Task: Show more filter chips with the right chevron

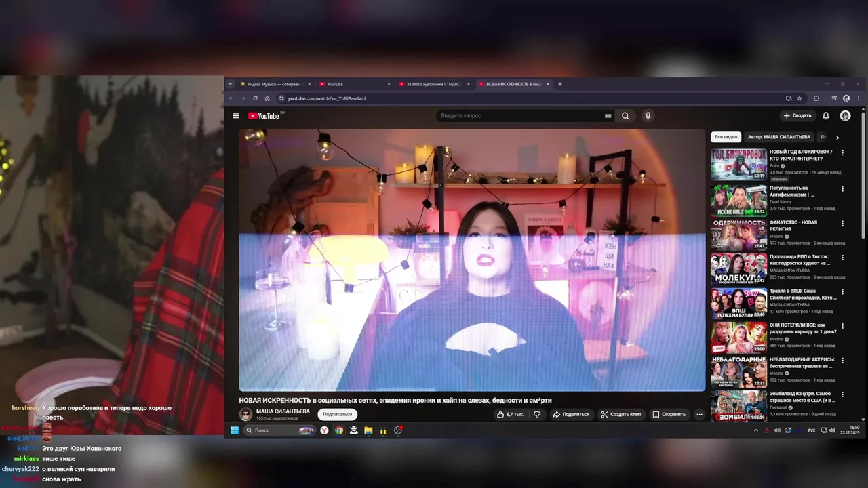Action: point(837,137)
